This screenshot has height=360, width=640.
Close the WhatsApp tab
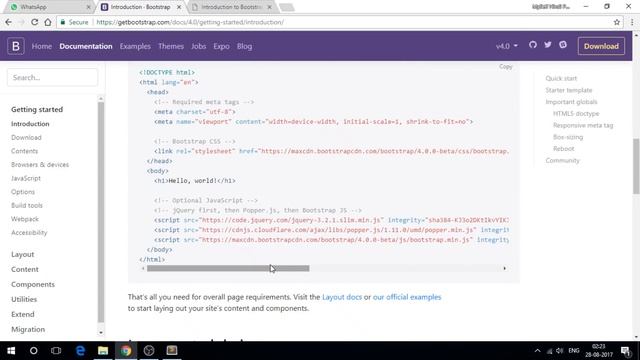88,7
